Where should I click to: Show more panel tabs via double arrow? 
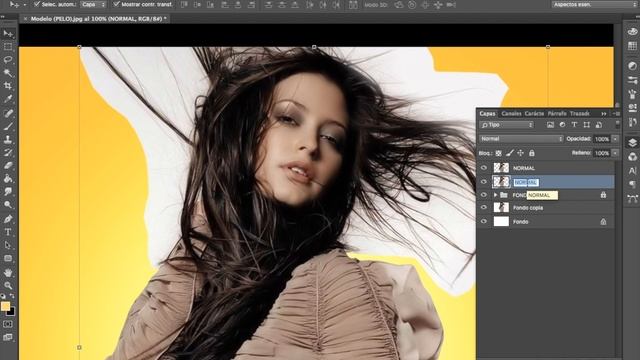pos(604,113)
